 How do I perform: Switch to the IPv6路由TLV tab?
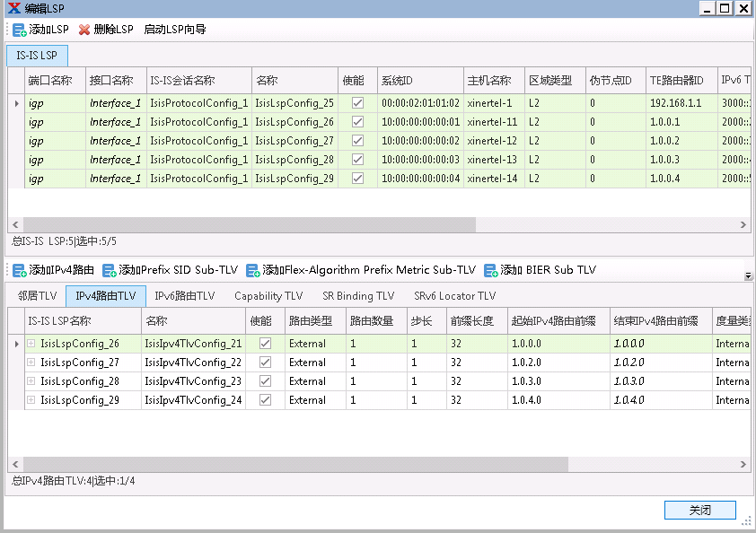pos(184,296)
